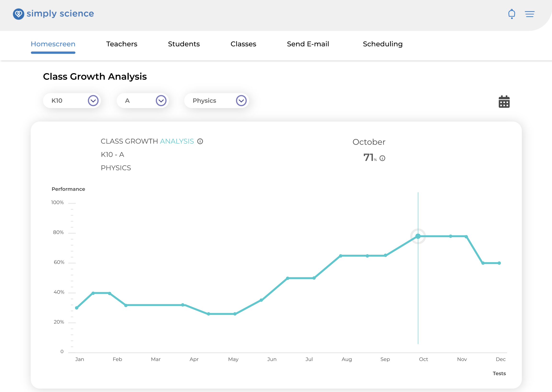Select the highlighted October data point
Screen dimensions: 552x392
coord(418,236)
